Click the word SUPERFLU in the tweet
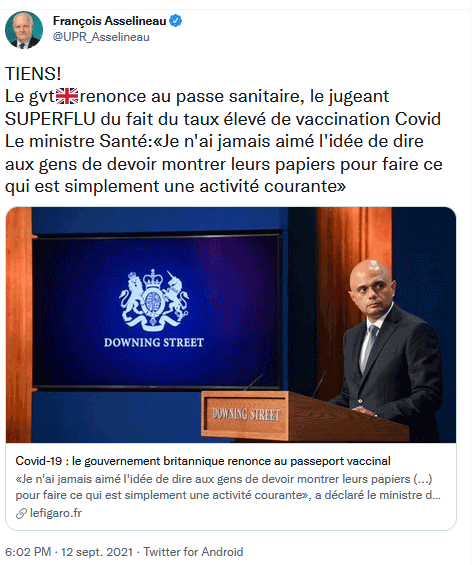Image resolution: width=475 pixels, height=565 pixels. pyautogui.click(x=50, y=119)
